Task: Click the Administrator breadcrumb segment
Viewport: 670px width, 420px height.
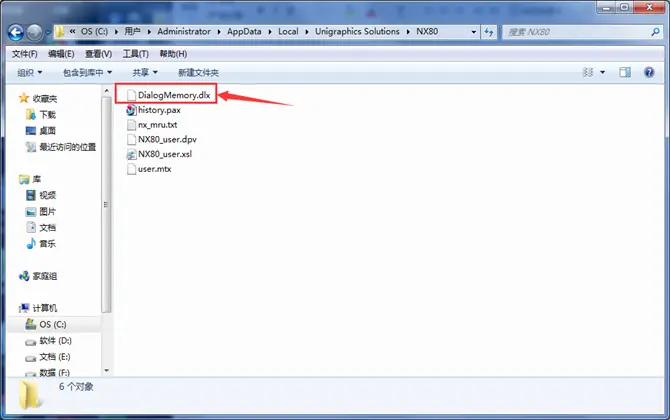Action: (184, 32)
